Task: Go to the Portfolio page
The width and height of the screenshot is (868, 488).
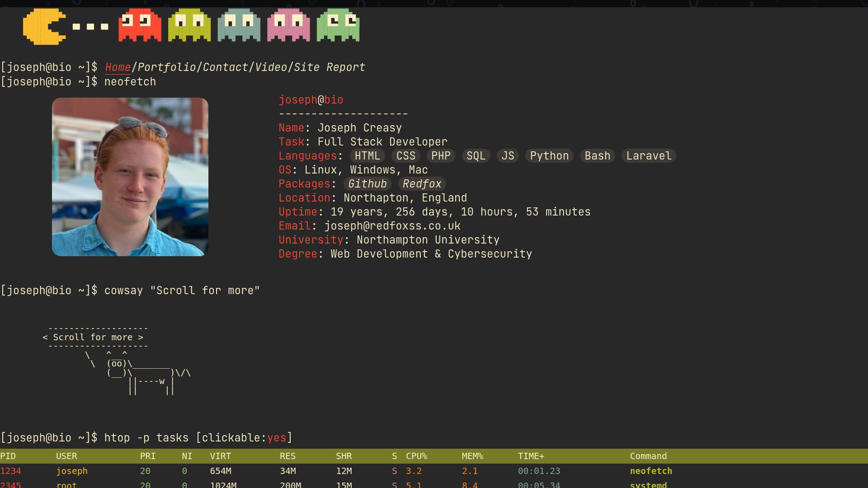Action: coord(166,67)
